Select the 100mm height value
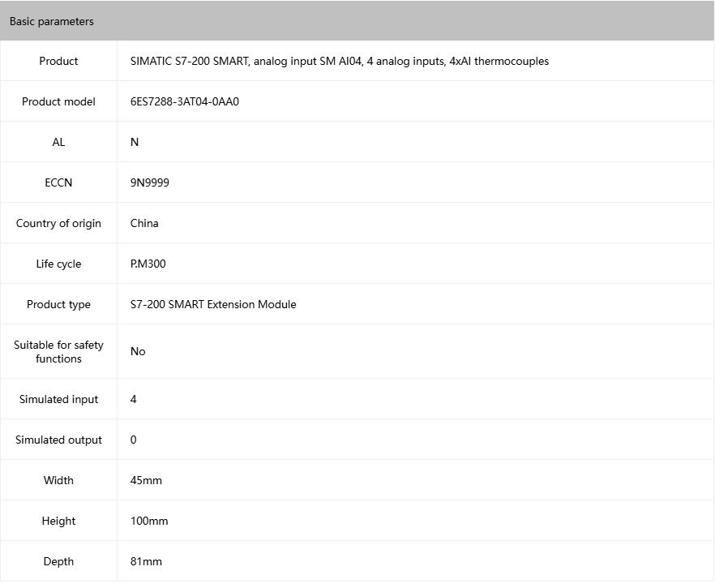 149,521
